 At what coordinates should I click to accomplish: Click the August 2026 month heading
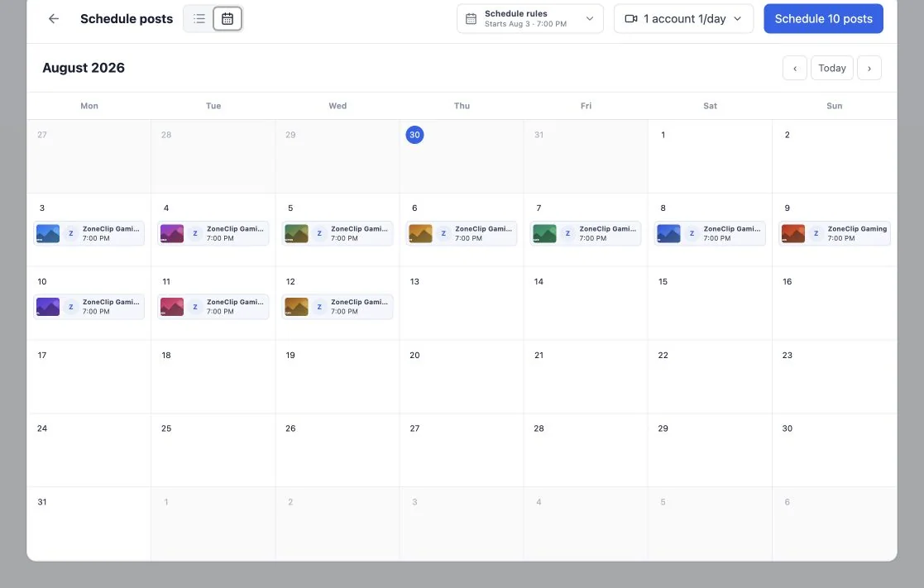(84, 68)
